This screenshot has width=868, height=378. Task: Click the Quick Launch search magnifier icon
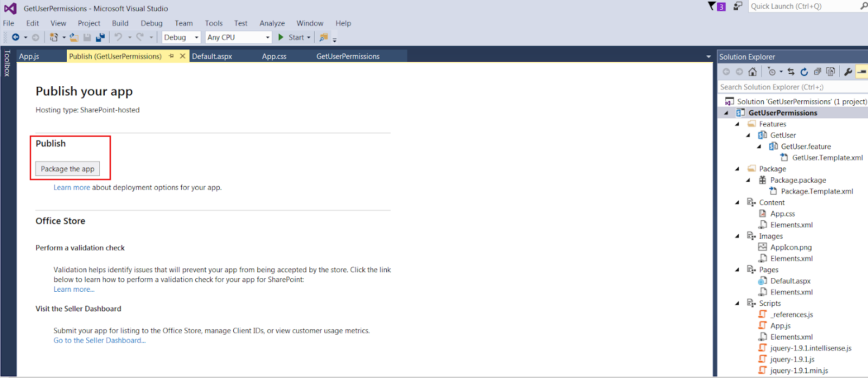[864, 6]
